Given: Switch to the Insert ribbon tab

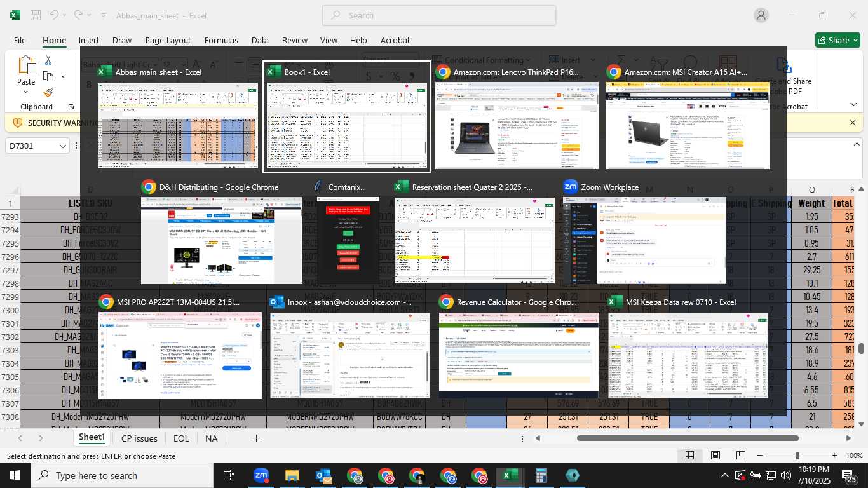Looking at the screenshot, I should pyautogui.click(x=89, y=40).
